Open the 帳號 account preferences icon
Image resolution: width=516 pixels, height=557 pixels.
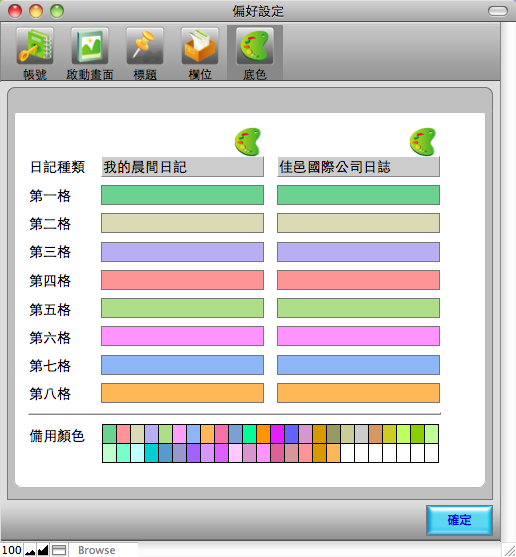(35, 46)
